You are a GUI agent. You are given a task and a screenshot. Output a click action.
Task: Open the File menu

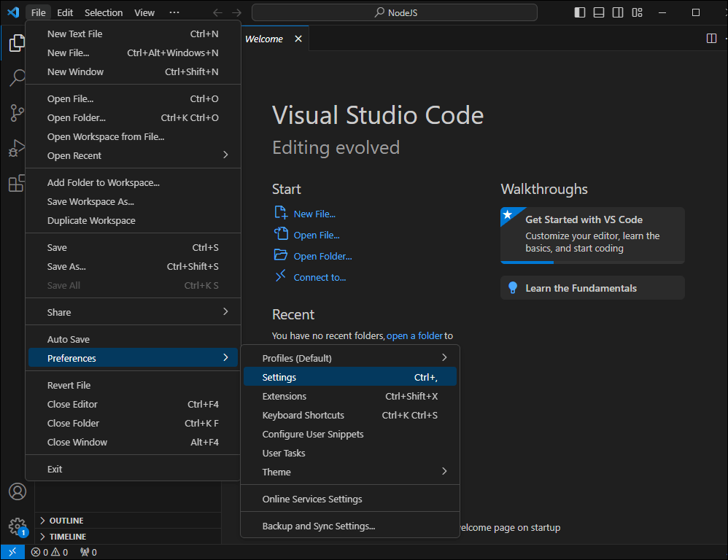coord(39,12)
